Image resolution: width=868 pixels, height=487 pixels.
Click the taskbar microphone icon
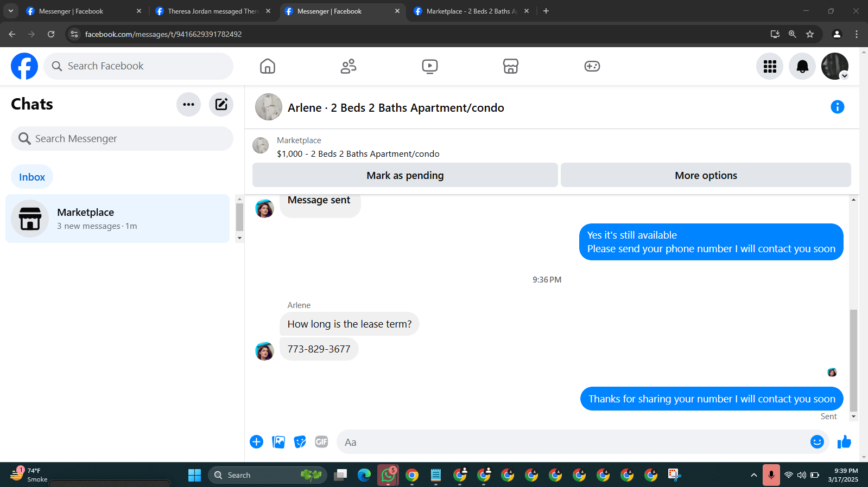771,475
